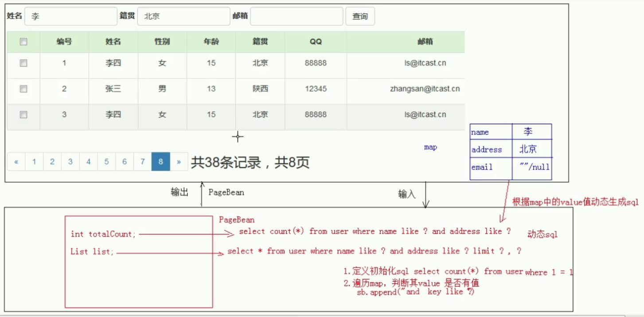Click the ls@itcast.cn email in row 3
This screenshot has height=317, width=644.
[425, 115]
